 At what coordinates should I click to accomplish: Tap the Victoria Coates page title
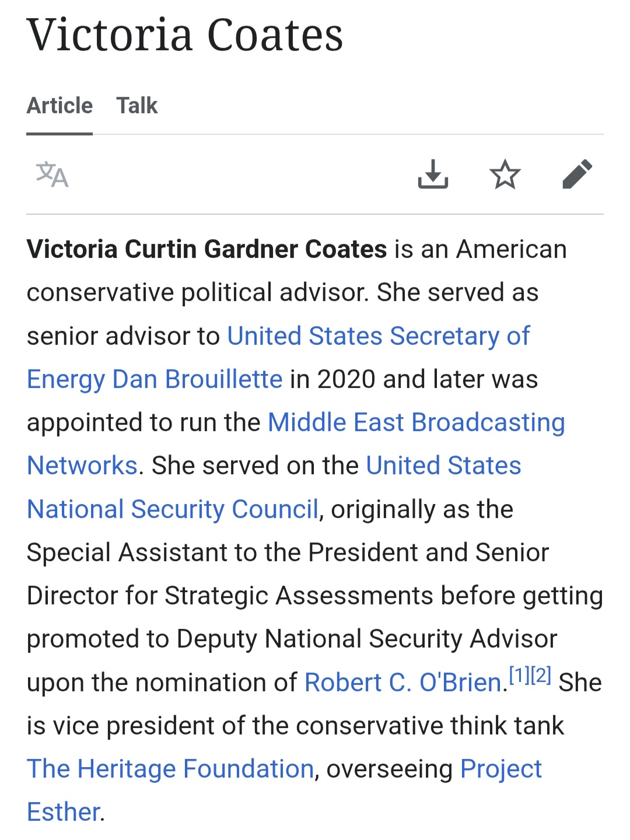185,35
